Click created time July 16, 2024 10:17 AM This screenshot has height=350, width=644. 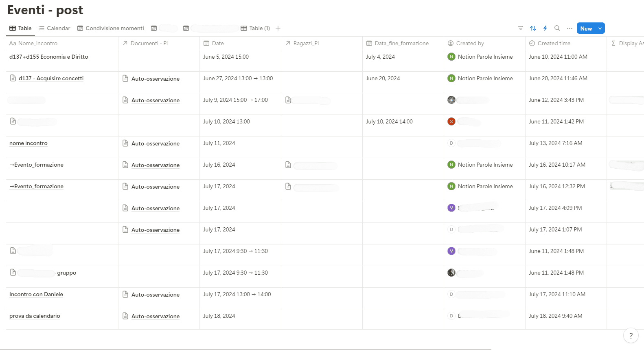[x=557, y=165]
